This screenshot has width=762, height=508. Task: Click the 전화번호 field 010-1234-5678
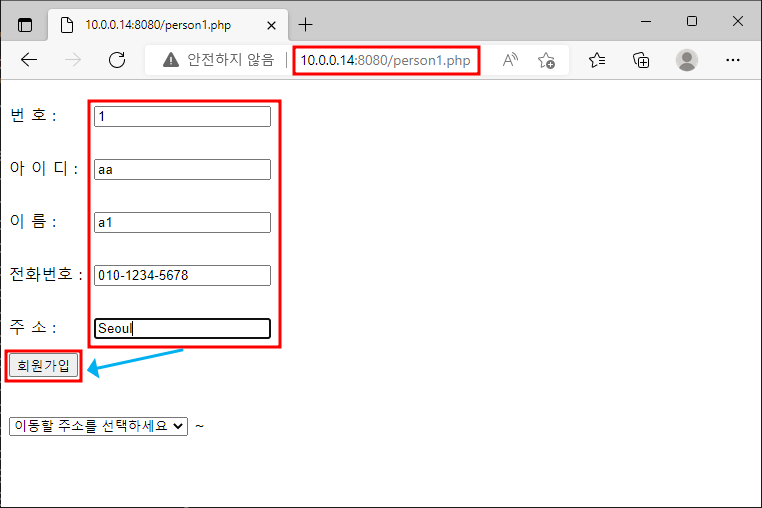click(182, 276)
